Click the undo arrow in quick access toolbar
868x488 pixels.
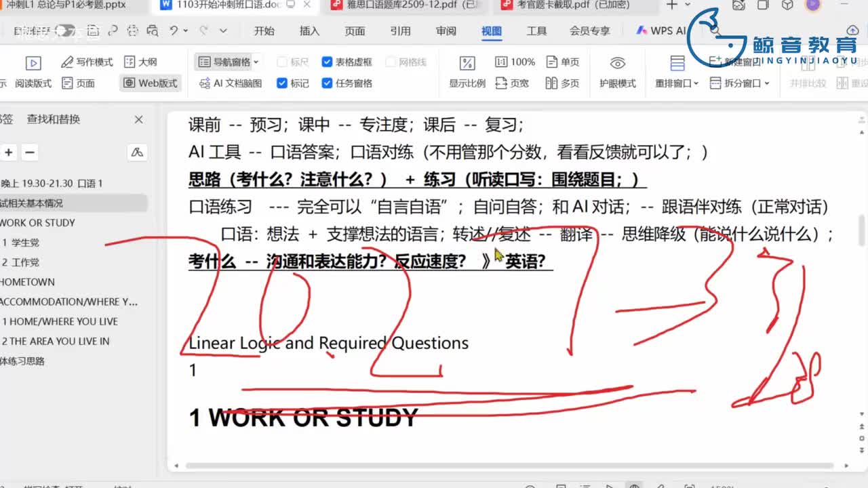[x=174, y=30]
